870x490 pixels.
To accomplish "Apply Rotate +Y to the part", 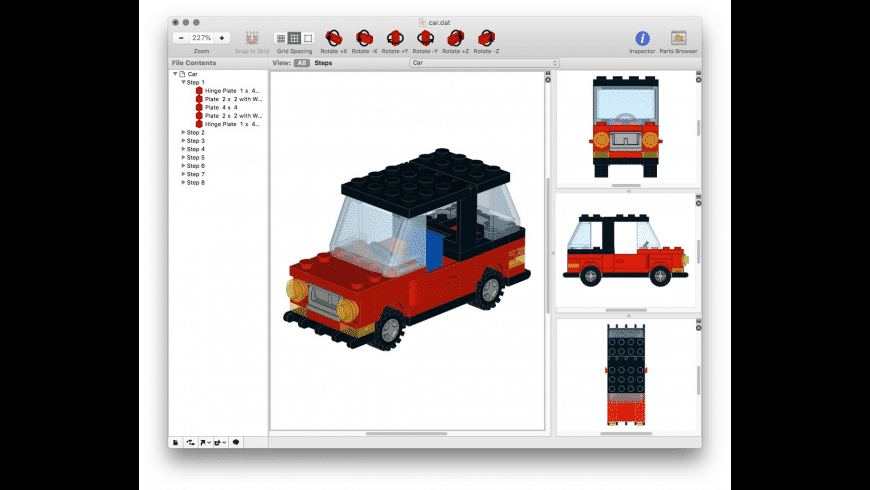I will 395,38.
